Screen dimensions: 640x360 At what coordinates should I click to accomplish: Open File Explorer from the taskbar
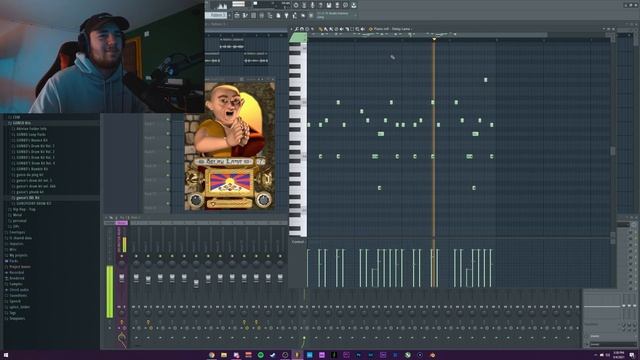pos(224,355)
